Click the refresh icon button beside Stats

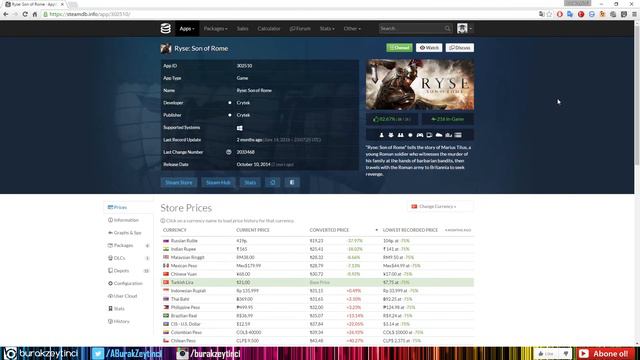tap(273, 182)
